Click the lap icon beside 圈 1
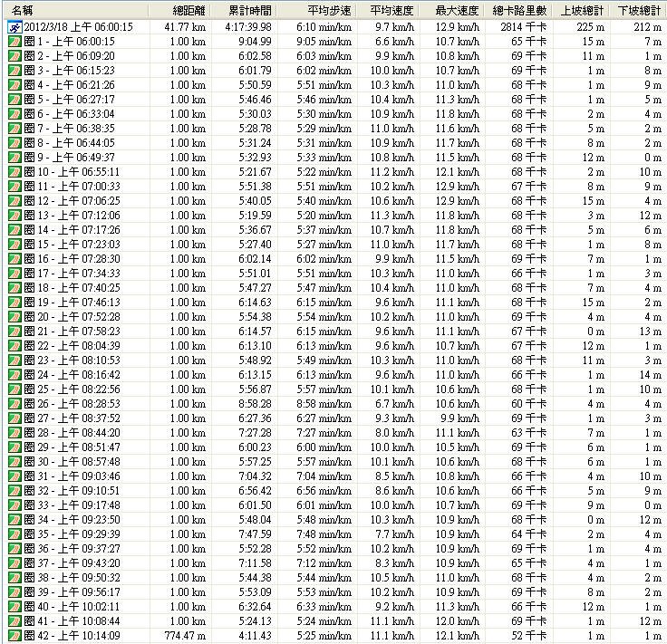 point(14,43)
